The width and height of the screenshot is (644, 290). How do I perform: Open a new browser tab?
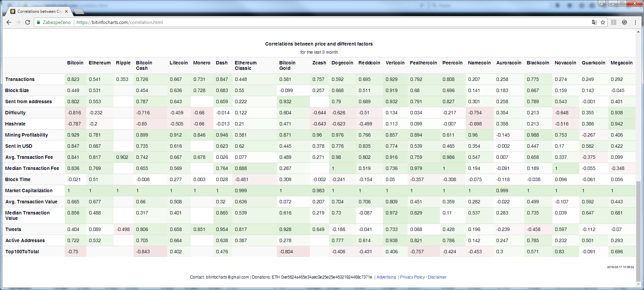pos(79,11)
